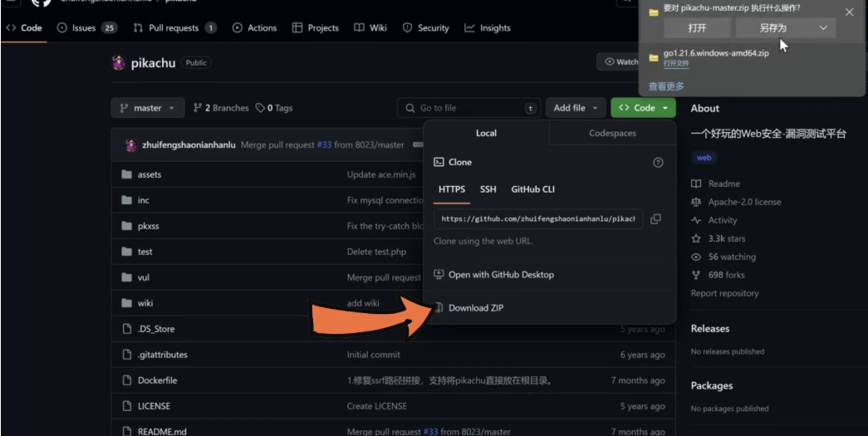Open the Pull requests tab
The image size is (868, 436).
175,27
